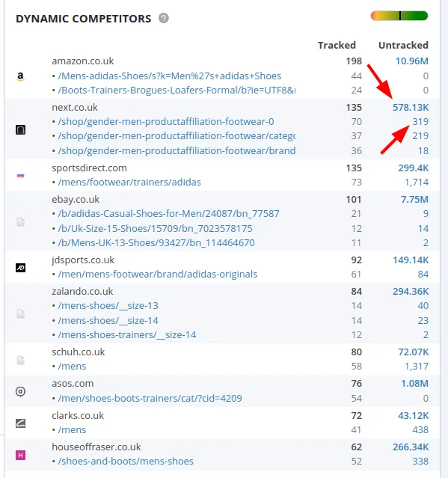Open the adidas-originals jdsports link
The image size is (448, 478).
click(x=158, y=275)
